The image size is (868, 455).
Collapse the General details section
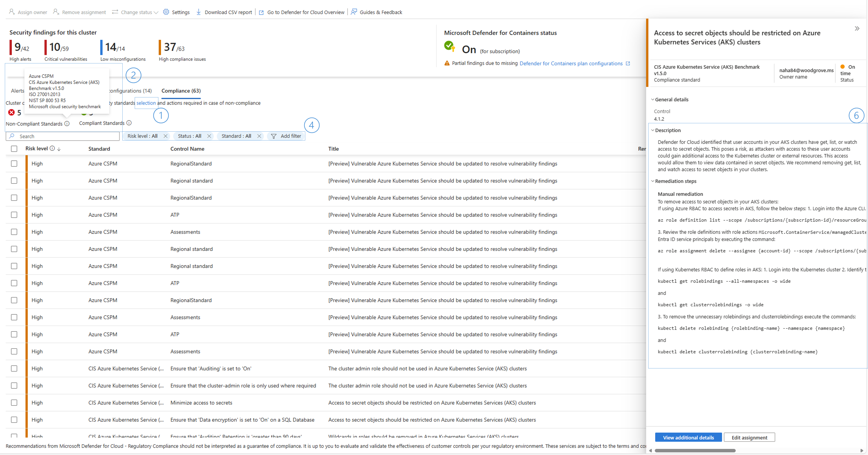[x=653, y=99]
